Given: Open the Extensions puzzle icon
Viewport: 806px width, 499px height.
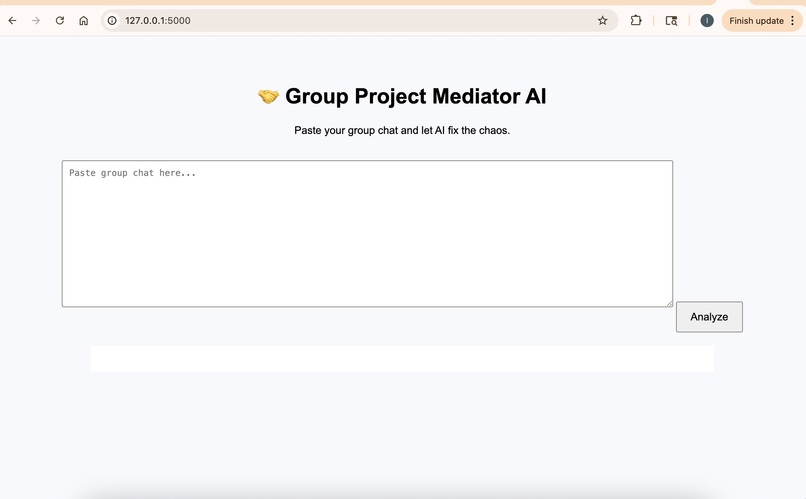Looking at the screenshot, I should click(636, 21).
